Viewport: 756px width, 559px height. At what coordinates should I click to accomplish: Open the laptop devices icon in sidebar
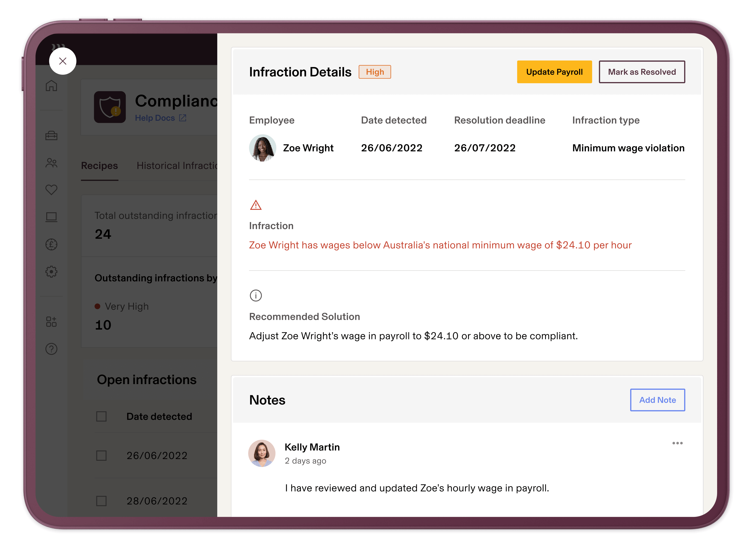pyautogui.click(x=51, y=217)
